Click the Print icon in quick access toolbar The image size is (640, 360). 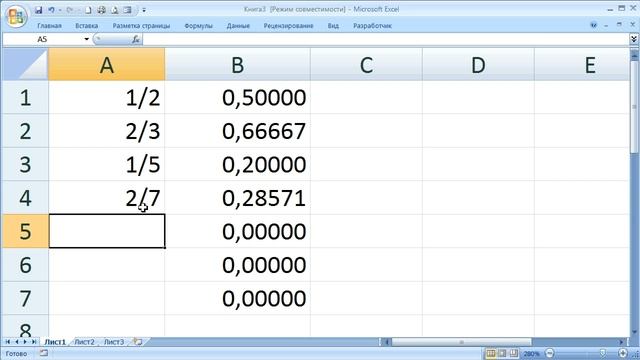[102, 10]
